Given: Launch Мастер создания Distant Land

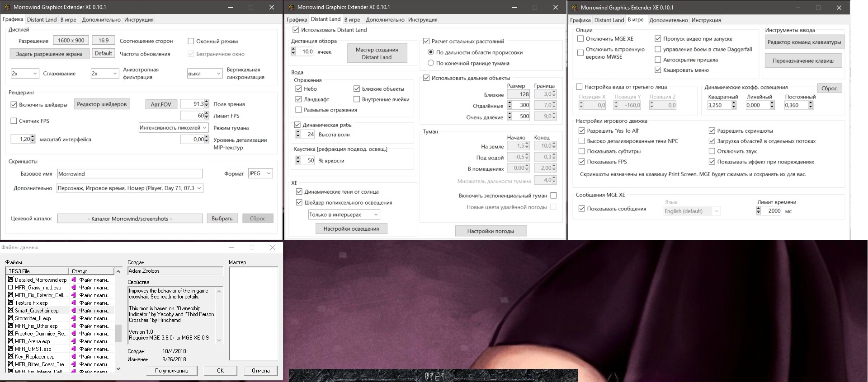Looking at the screenshot, I should pyautogui.click(x=377, y=53).
